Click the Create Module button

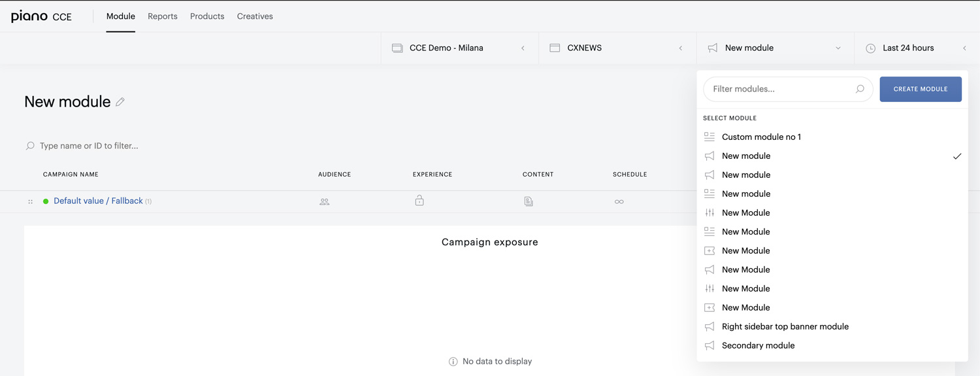pos(921,89)
